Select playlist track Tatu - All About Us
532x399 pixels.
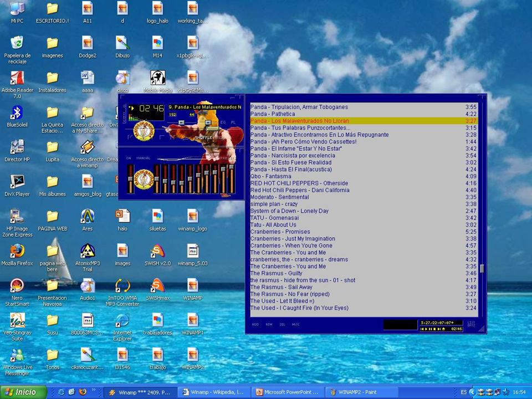click(x=364, y=224)
